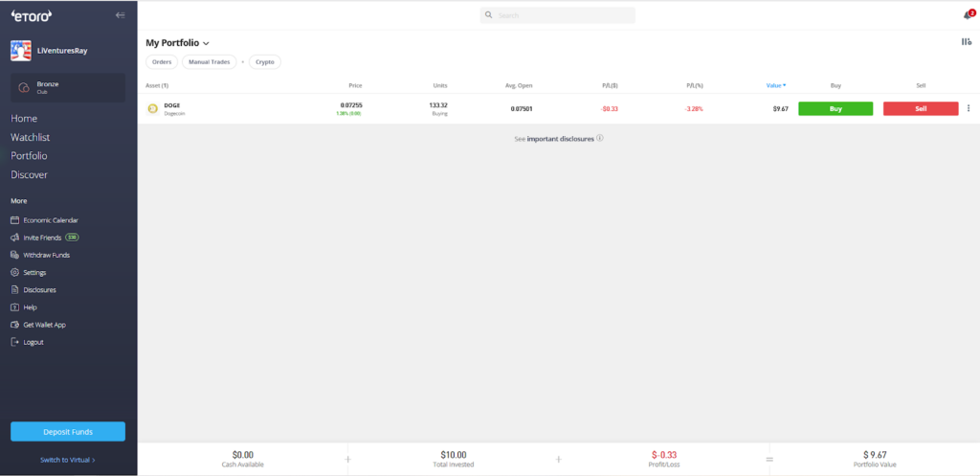Open the Help link
This screenshot has width=980, height=476.
pyautogui.click(x=30, y=307)
